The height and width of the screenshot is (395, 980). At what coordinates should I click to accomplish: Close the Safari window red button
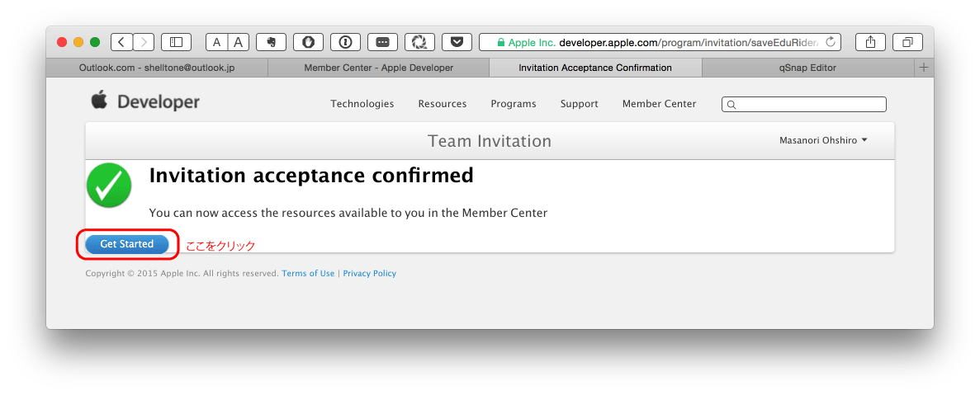62,42
